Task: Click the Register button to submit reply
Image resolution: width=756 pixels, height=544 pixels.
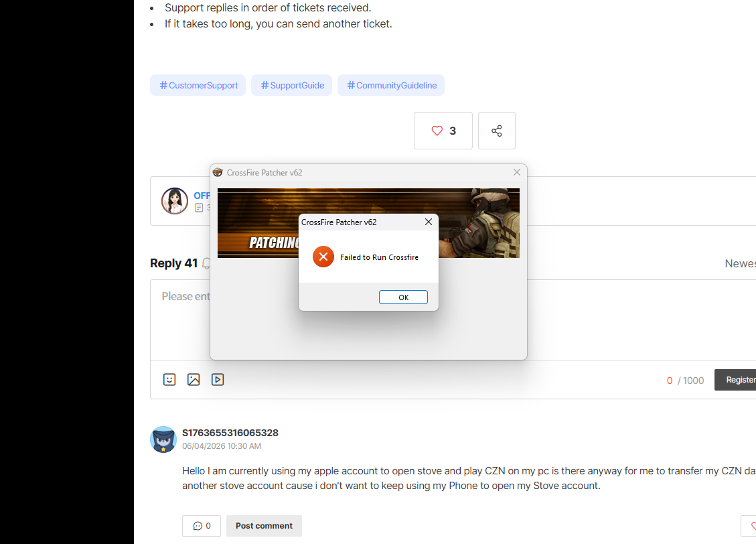Action: (x=735, y=380)
